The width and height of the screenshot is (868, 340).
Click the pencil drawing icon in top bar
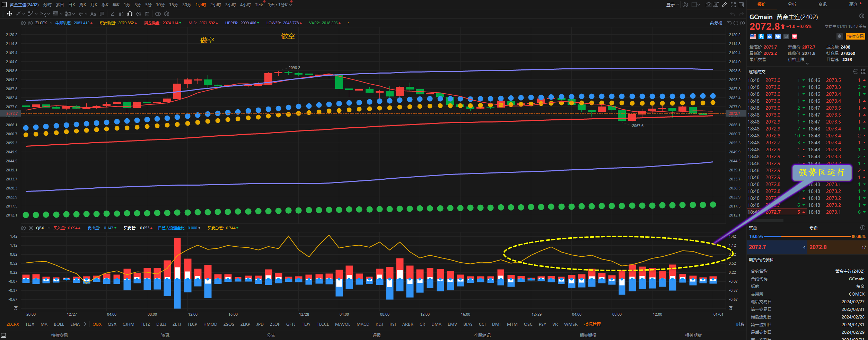pos(724,5)
